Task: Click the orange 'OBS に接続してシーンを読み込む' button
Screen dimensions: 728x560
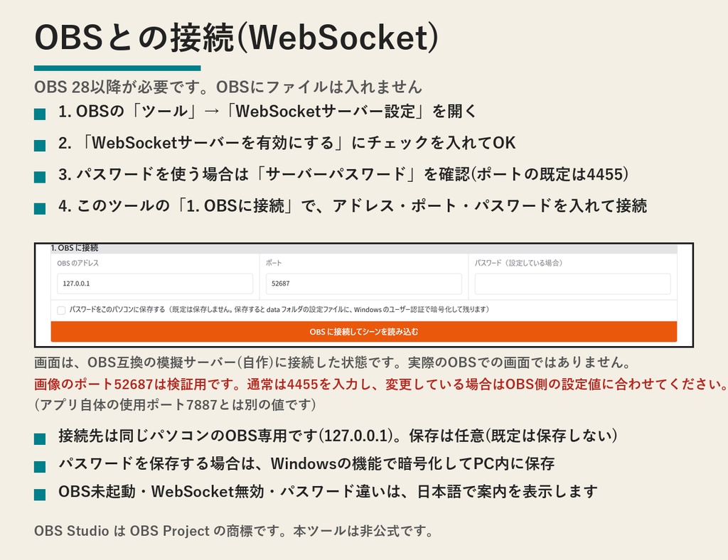Action: (x=363, y=332)
